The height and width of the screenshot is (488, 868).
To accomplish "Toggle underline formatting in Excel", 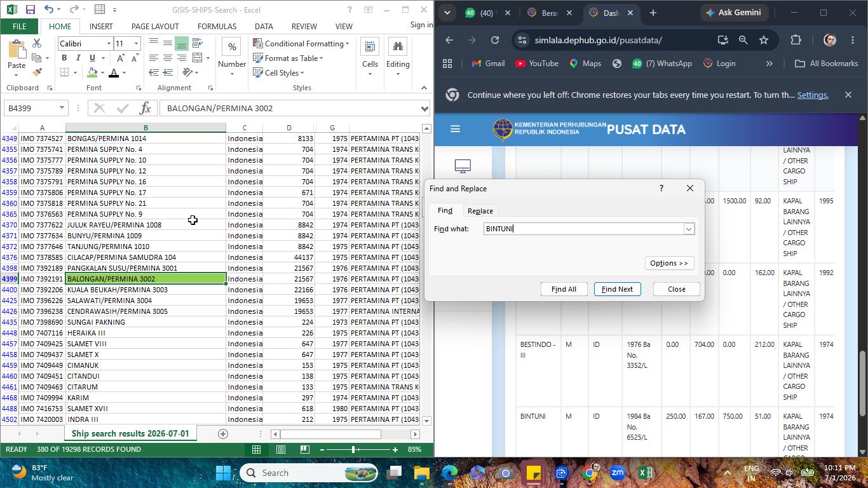I will [x=92, y=58].
